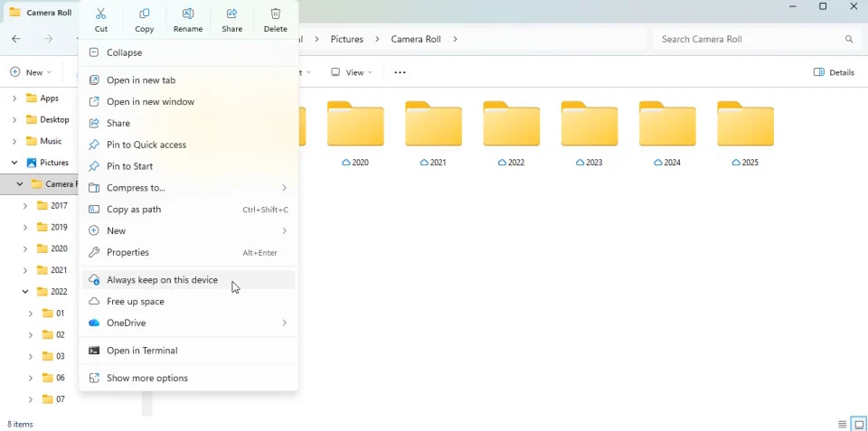Select Copy as path
The width and height of the screenshot is (868, 431).
click(188, 210)
